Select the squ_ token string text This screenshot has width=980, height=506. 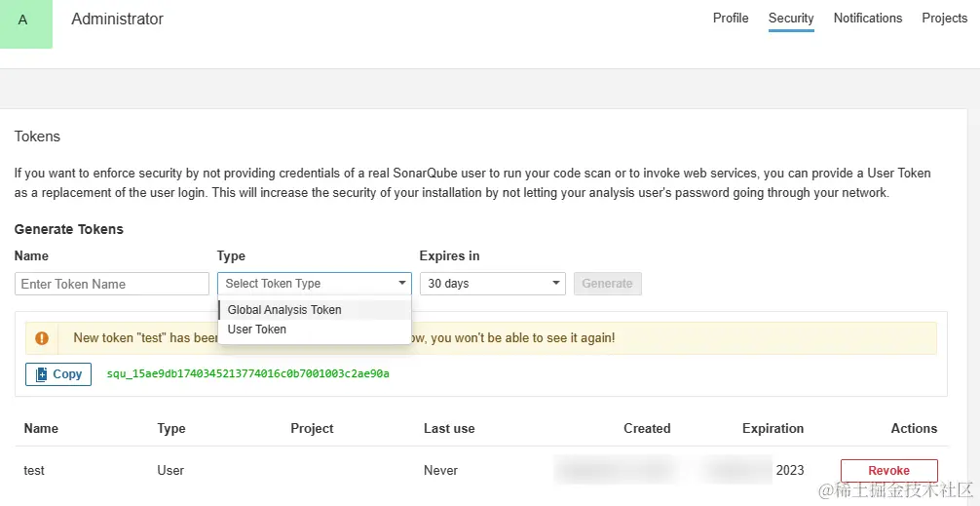[248, 374]
